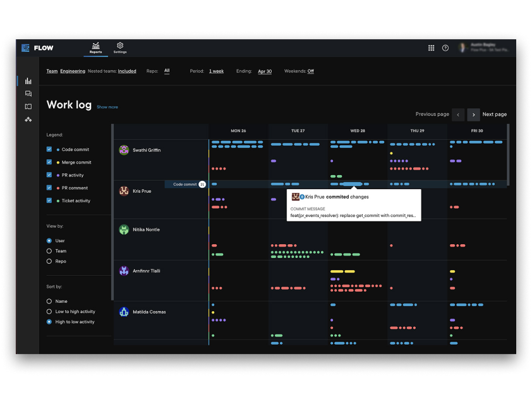Open the Period 1 week dropdown

click(x=216, y=71)
